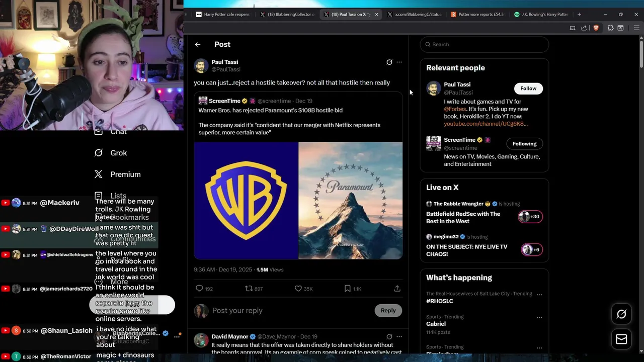The image size is (644, 362).
Task: Open more options on David Maynor's reply
Action: pos(399,337)
